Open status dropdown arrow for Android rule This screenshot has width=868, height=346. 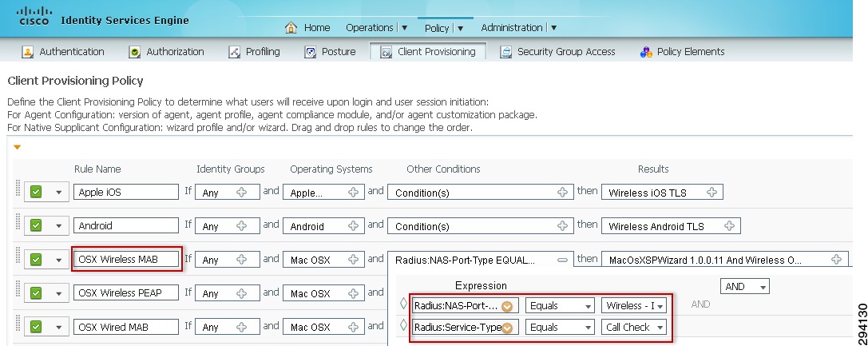[x=58, y=226]
